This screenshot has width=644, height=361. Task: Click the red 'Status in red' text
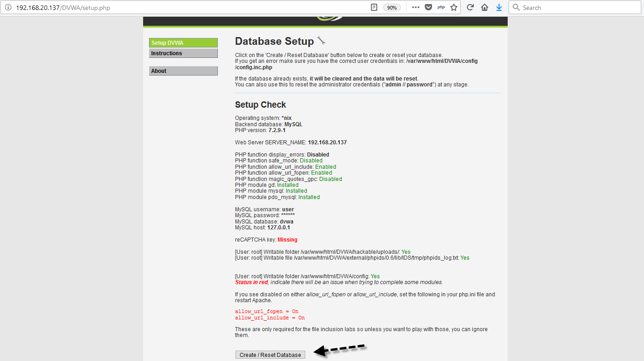tap(251, 282)
